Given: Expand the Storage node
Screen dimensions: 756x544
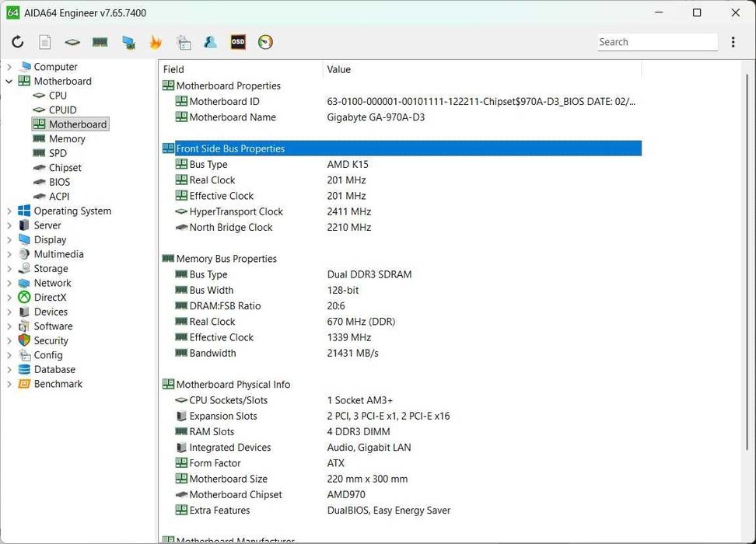Looking at the screenshot, I should coord(9,269).
